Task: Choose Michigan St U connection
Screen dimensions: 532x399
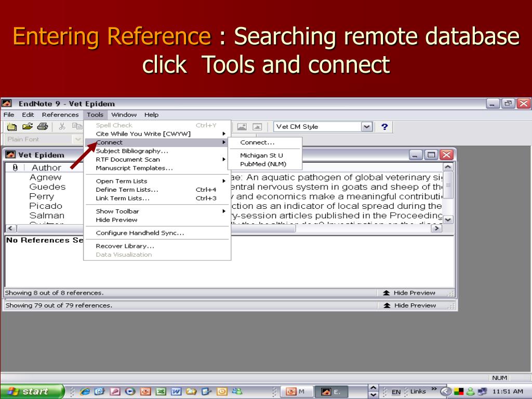Action: [x=261, y=155]
